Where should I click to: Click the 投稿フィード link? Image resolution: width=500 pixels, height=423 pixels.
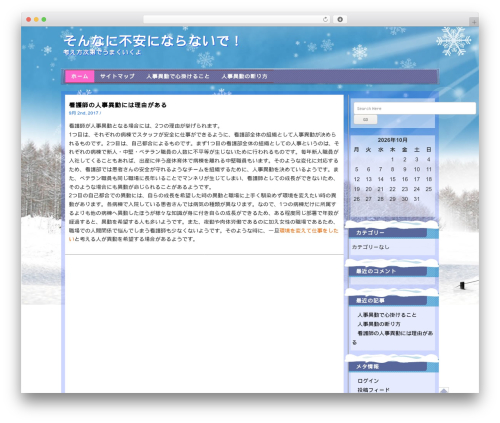[373, 390]
